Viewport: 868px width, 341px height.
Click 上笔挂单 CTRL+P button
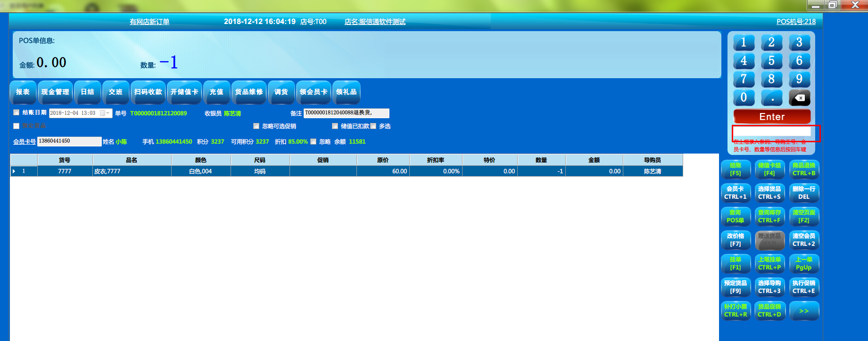point(769,264)
